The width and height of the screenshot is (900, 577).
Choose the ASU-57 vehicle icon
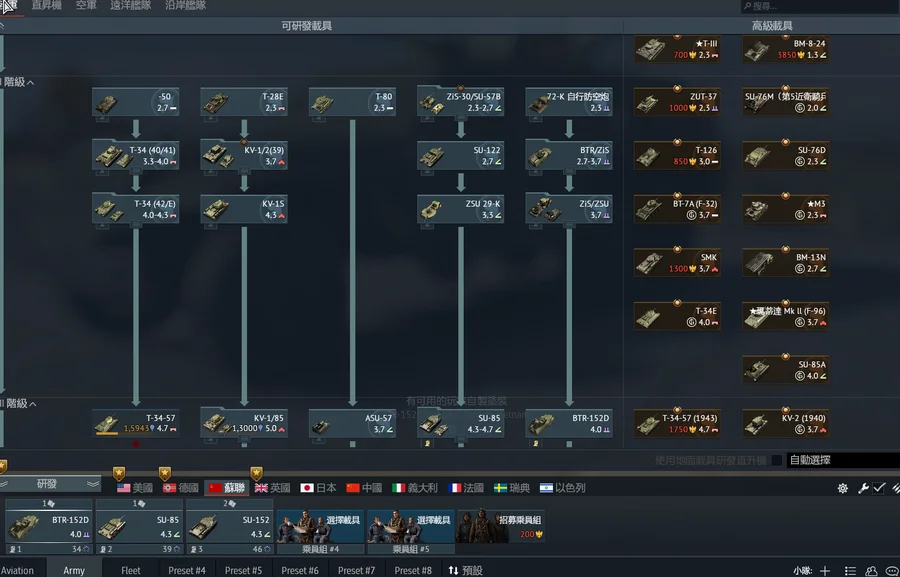(351, 423)
